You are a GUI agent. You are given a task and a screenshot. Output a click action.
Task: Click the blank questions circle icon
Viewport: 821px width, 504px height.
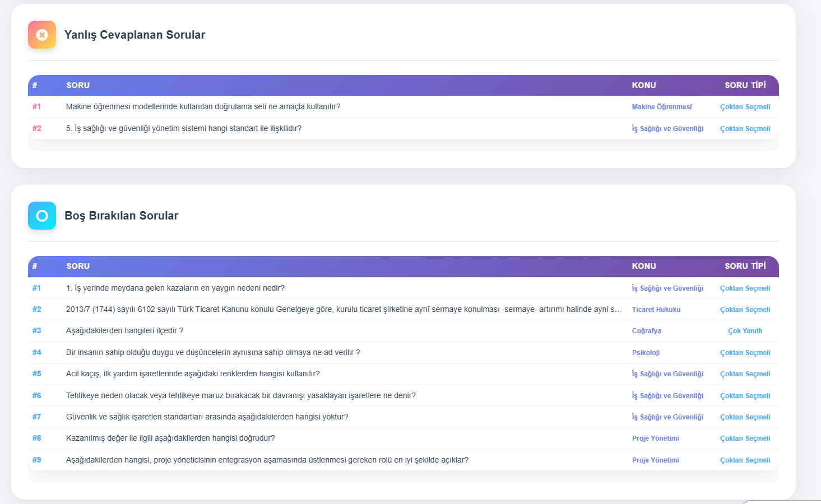pos(42,216)
